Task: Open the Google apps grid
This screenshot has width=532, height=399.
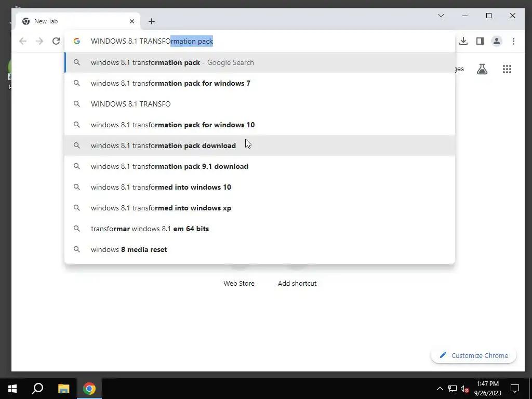Action: [x=507, y=69]
